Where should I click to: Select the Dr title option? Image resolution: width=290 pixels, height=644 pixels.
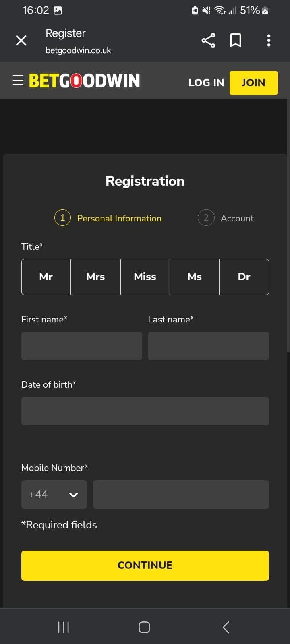point(244,277)
